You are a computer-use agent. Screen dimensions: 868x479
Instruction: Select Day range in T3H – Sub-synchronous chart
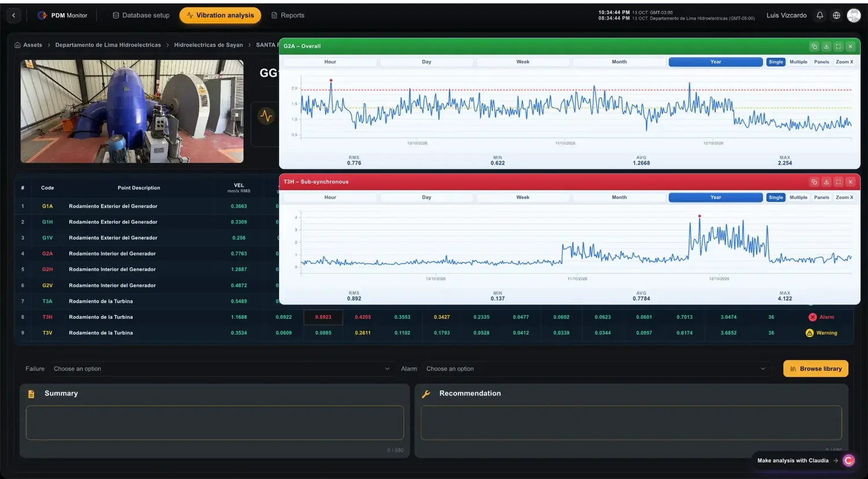point(426,198)
